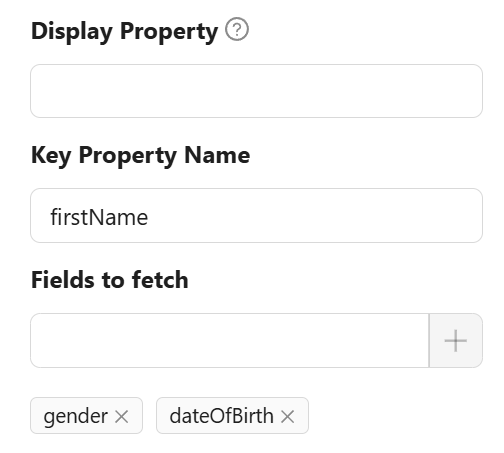Viewport: 504px width, 453px height.
Task: Click the question mark circle icon
Action: tap(237, 30)
